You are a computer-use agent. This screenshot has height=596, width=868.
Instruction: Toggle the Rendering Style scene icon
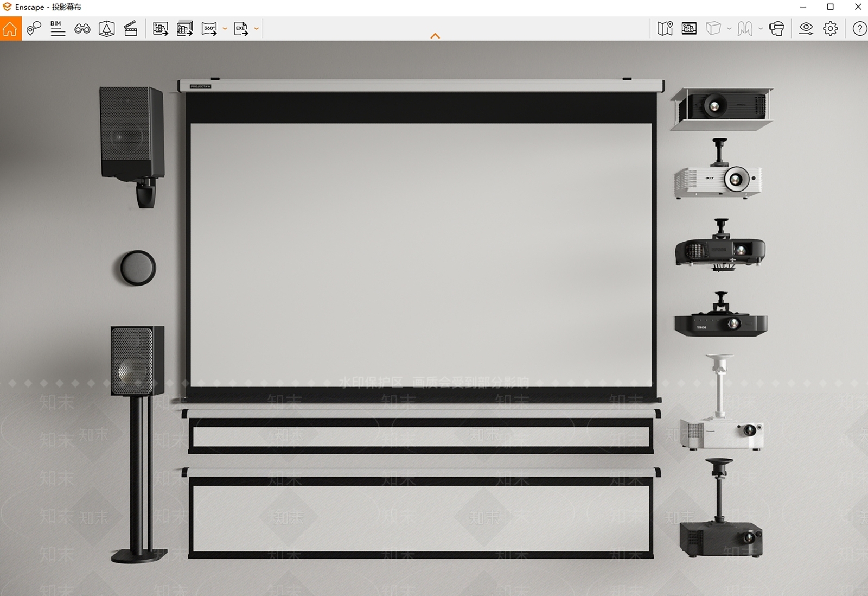689,29
